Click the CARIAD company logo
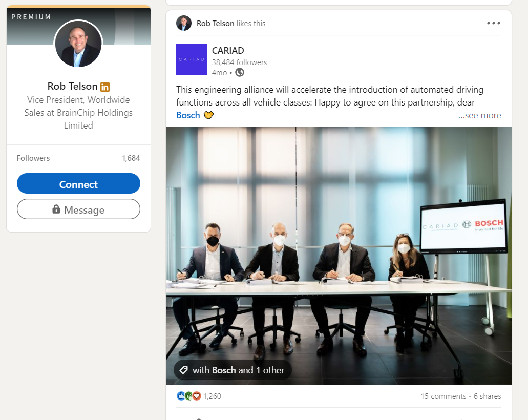Image resolution: width=528 pixels, height=420 pixels. click(x=191, y=59)
